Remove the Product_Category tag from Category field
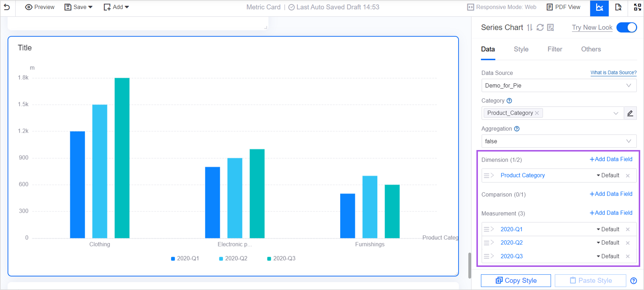The height and width of the screenshot is (290, 644). (537, 113)
